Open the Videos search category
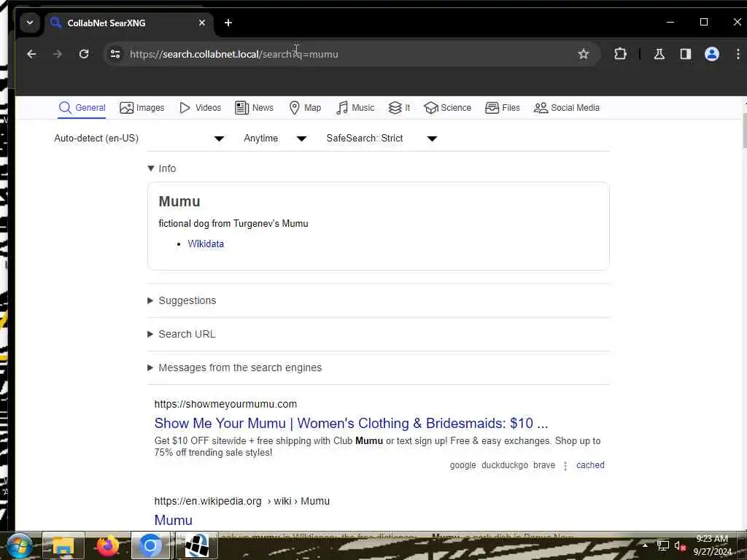 point(200,108)
